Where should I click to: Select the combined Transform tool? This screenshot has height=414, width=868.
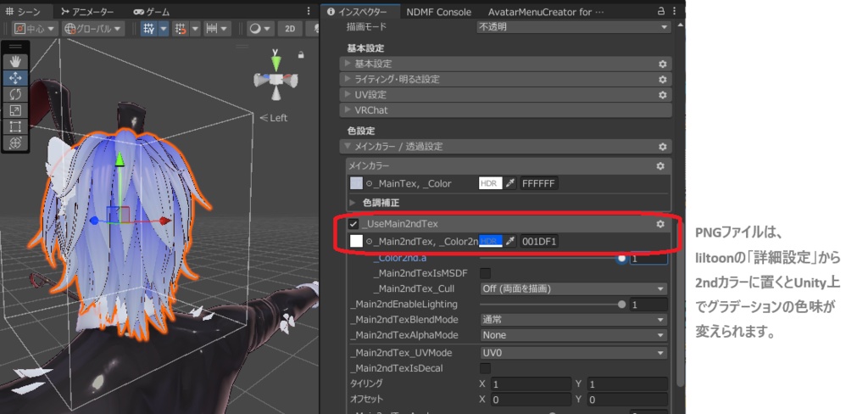tap(15, 143)
